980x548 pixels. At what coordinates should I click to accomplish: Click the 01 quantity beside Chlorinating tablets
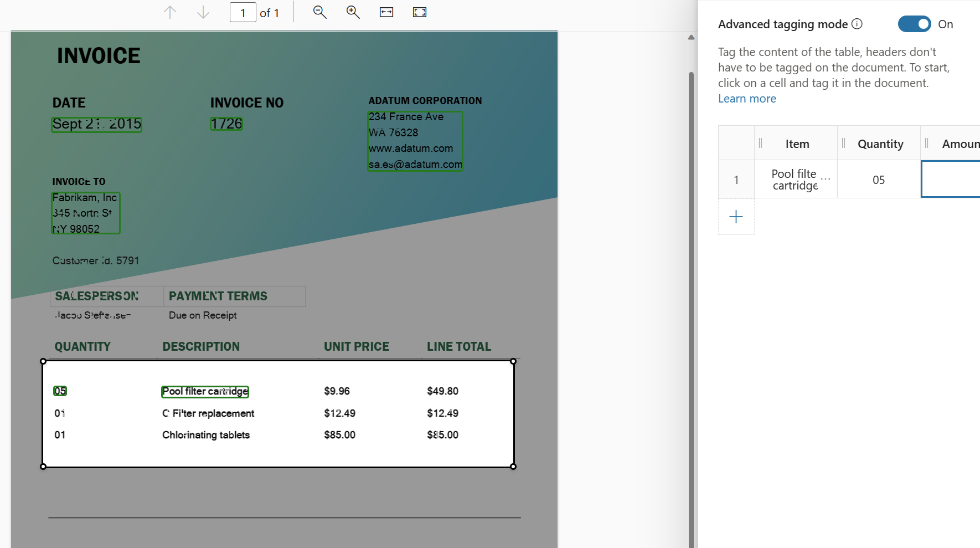pos(60,435)
